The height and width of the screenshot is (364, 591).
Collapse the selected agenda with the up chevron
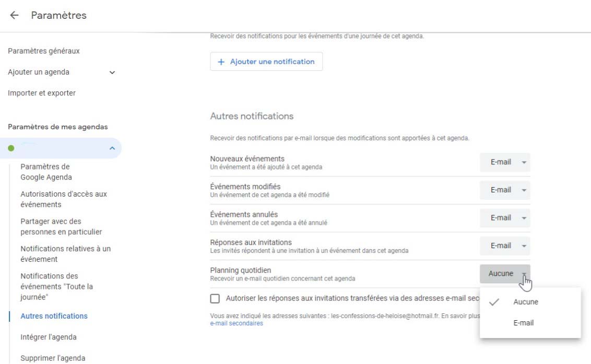pos(112,148)
